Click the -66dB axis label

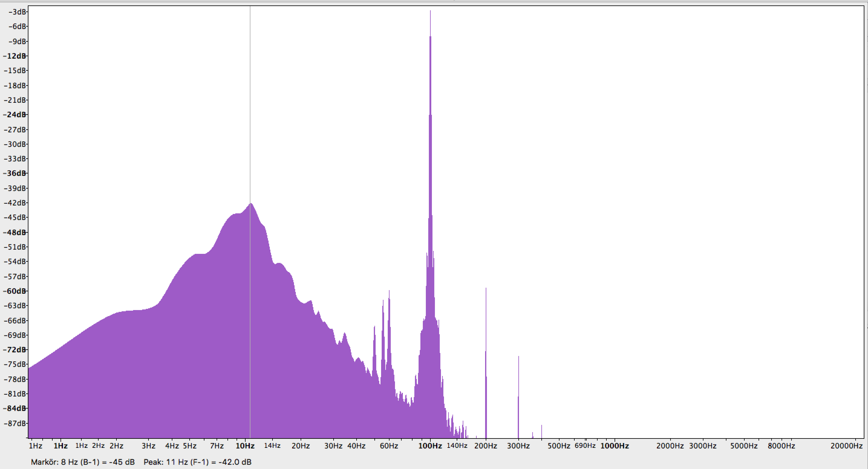tap(15, 321)
